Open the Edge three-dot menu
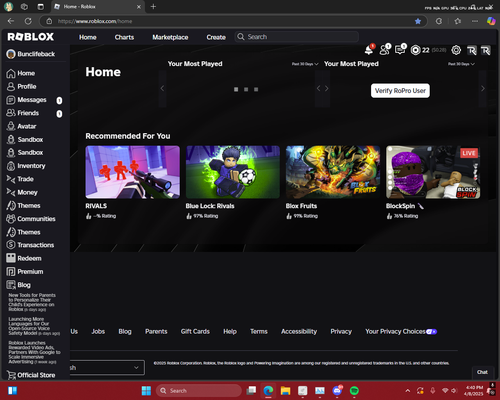500x400 pixels. coord(475,21)
